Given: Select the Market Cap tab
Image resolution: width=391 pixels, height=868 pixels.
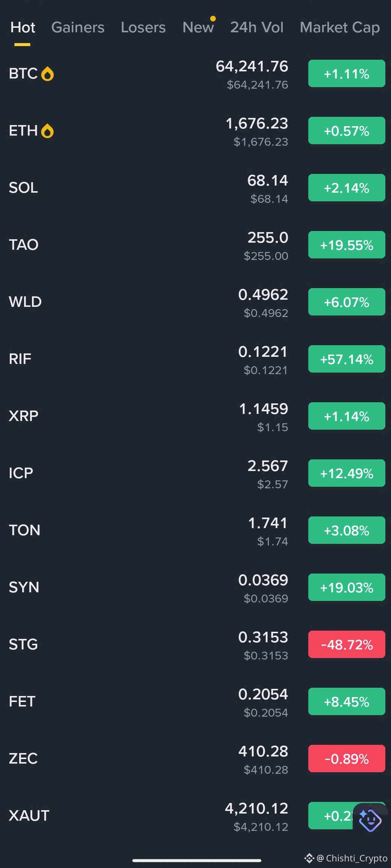Looking at the screenshot, I should (340, 27).
